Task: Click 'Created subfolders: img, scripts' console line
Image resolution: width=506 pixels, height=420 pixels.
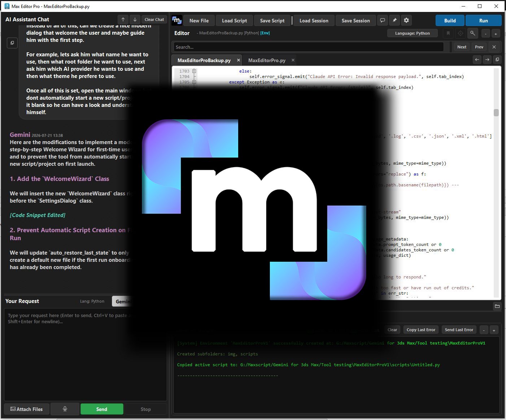Action: 217,354
